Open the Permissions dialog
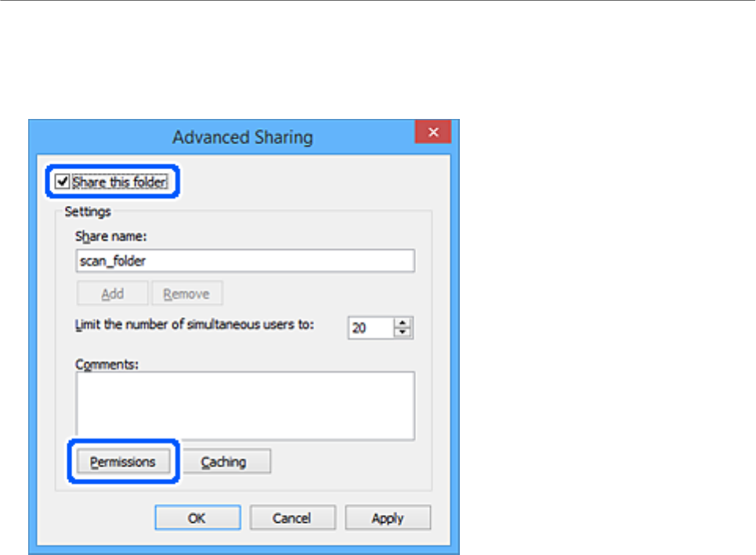This screenshot has height=555, width=756. [123, 462]
